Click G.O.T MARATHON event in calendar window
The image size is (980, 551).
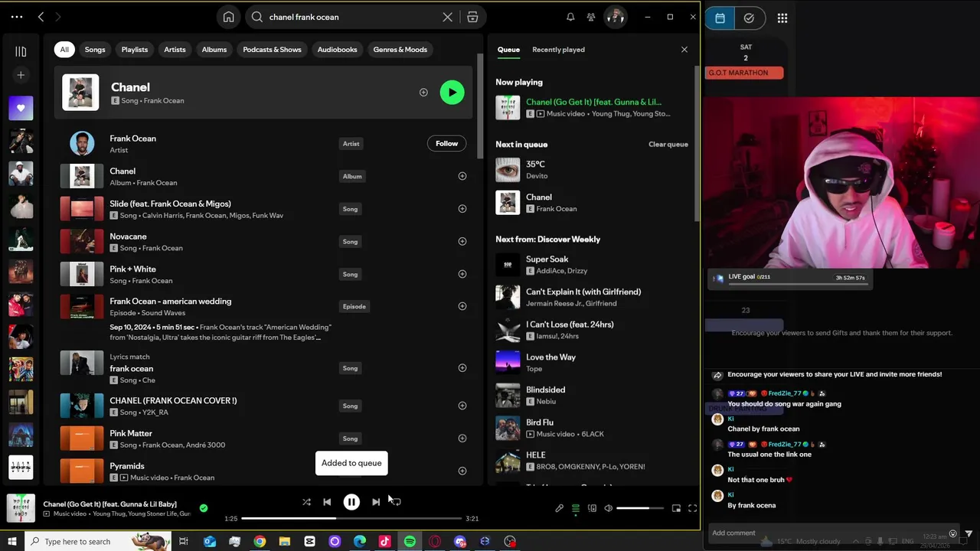[x=744, y=73]
